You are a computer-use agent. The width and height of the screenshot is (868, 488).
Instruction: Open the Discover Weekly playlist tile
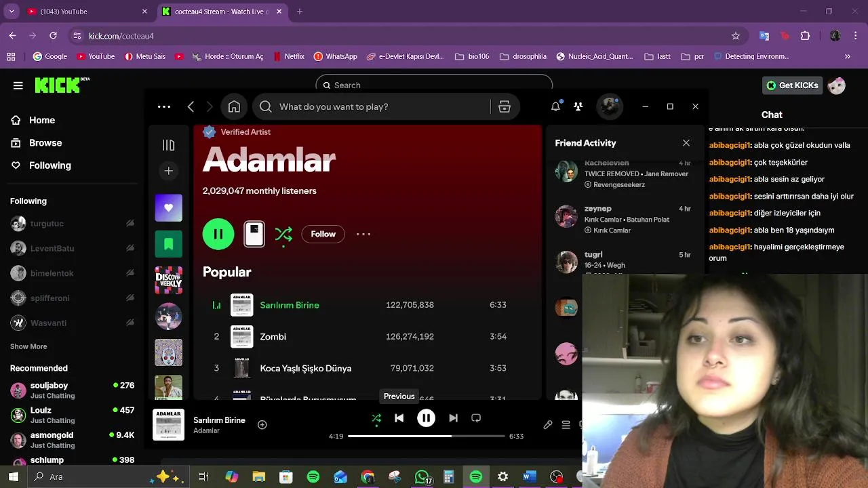click(169, 280)
